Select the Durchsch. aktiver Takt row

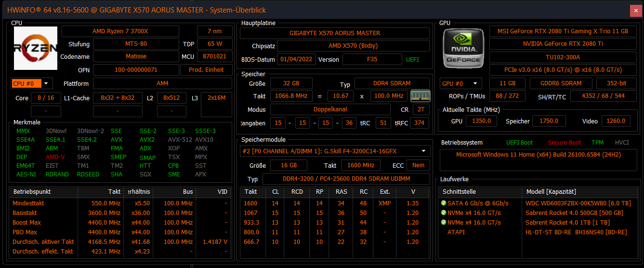click(120, 241)
